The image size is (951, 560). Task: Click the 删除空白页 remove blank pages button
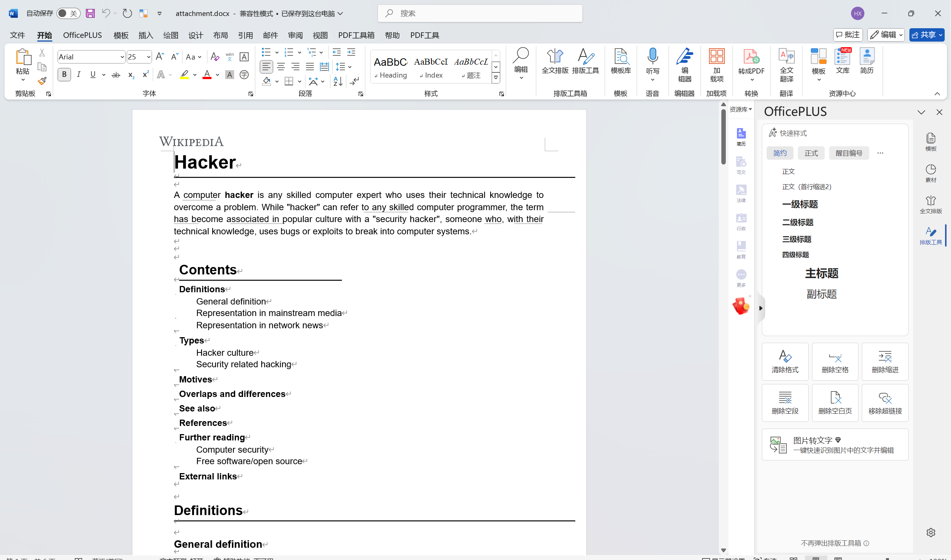point(835,403)
